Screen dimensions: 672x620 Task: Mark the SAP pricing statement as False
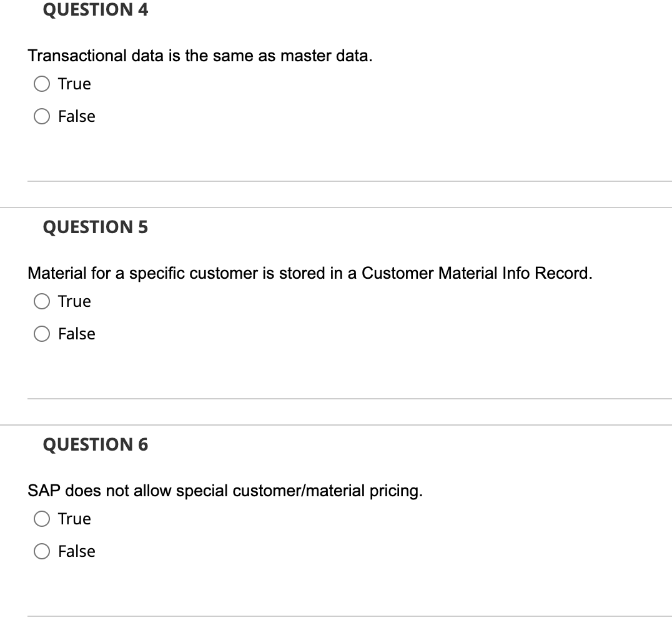pos(41,551)
